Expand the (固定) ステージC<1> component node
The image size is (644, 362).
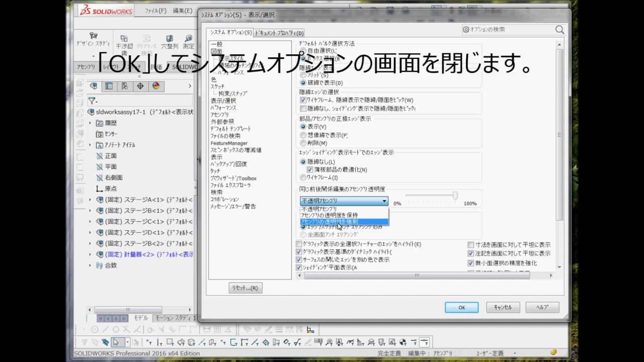91,221
